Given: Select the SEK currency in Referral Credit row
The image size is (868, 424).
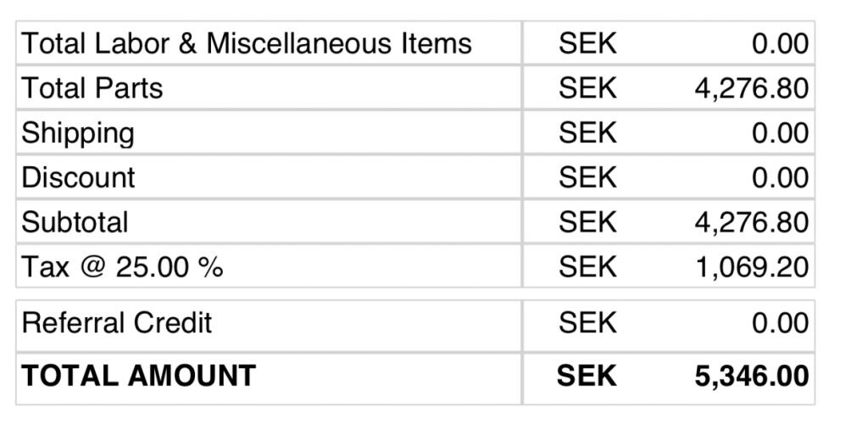Looking at the screenshot, I should (x=587, y=323).
